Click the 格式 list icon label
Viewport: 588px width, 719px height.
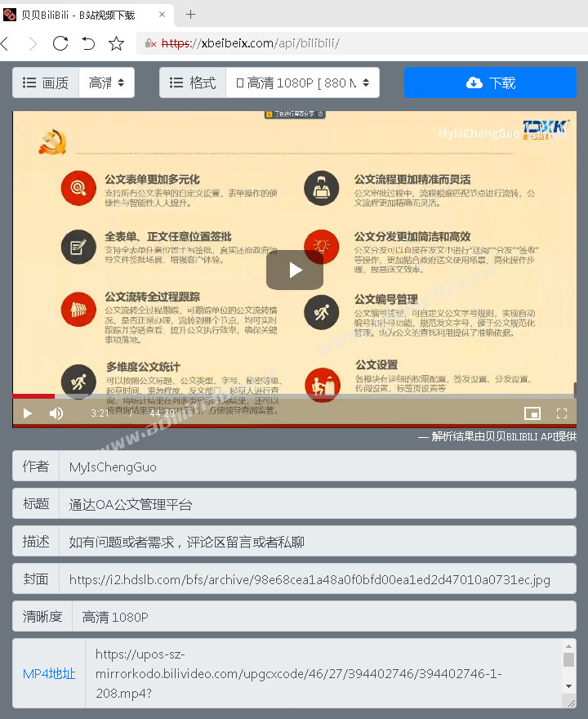[193, 83]
